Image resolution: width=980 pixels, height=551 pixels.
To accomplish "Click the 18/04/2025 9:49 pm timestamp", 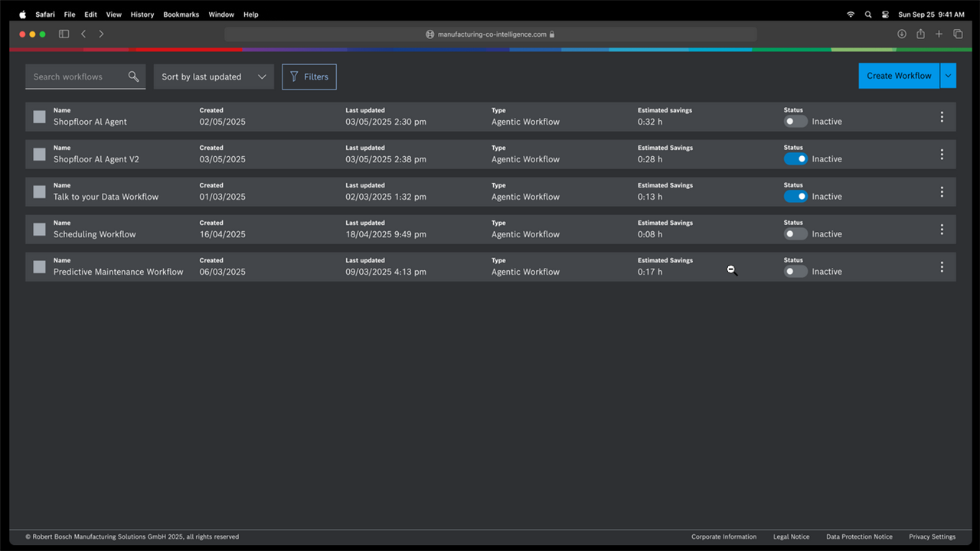I will tap(386, 234).
